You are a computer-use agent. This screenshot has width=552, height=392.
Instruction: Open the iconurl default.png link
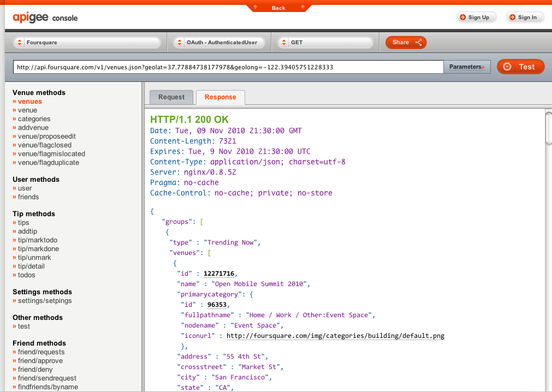335,336
